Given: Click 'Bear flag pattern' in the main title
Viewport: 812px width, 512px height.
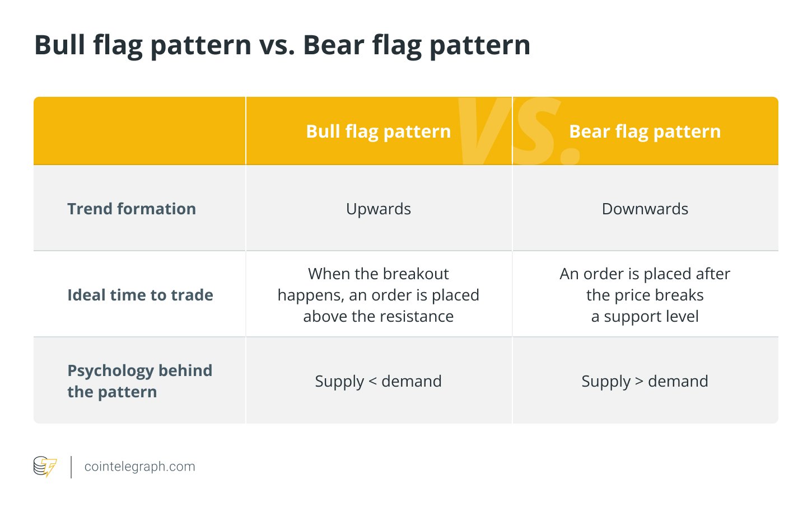Looking at the screenshot, I should (417, 45).
